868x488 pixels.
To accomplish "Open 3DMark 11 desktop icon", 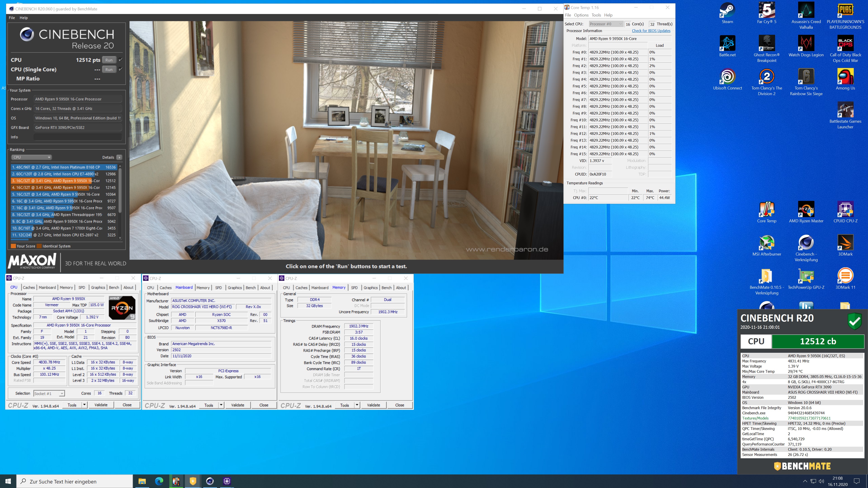I will coord(845,279).
